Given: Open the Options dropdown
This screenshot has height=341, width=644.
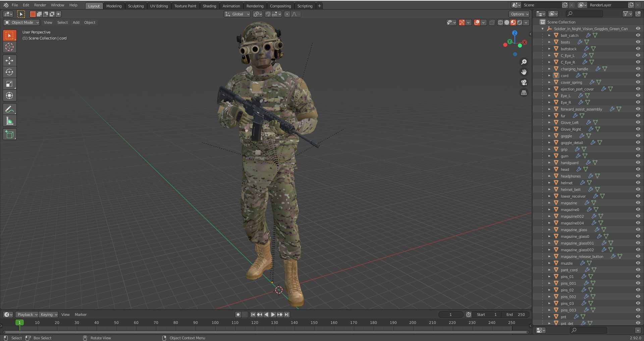Looking at the screenshot, I should (x=519, y=14).
